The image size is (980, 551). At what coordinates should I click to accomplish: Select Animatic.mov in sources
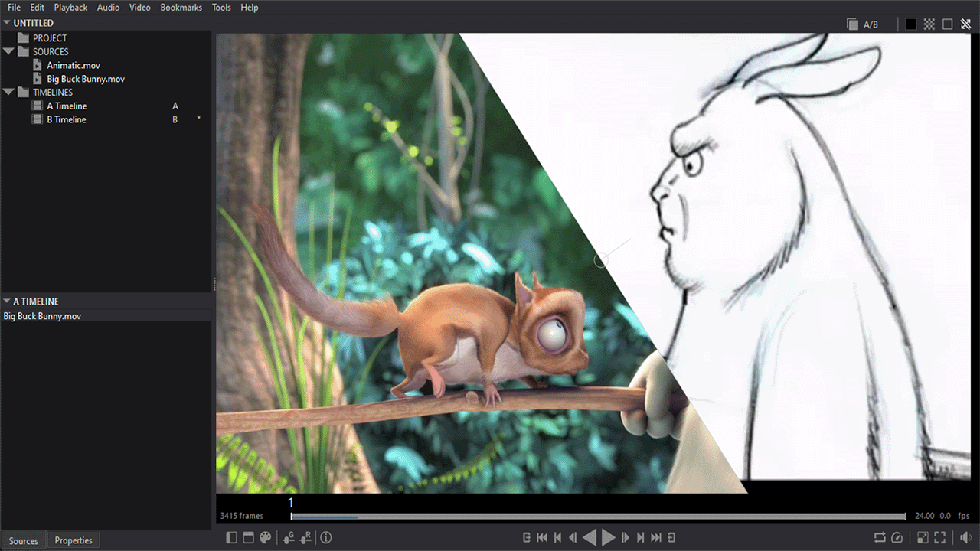tap(73, 66)
